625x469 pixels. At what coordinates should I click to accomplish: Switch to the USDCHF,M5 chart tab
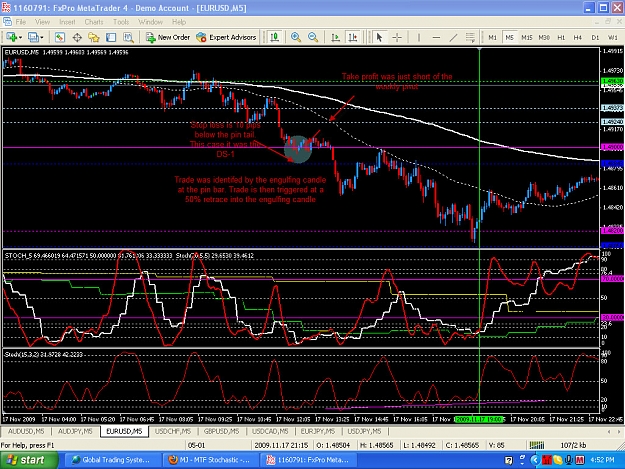coord(173,431)
